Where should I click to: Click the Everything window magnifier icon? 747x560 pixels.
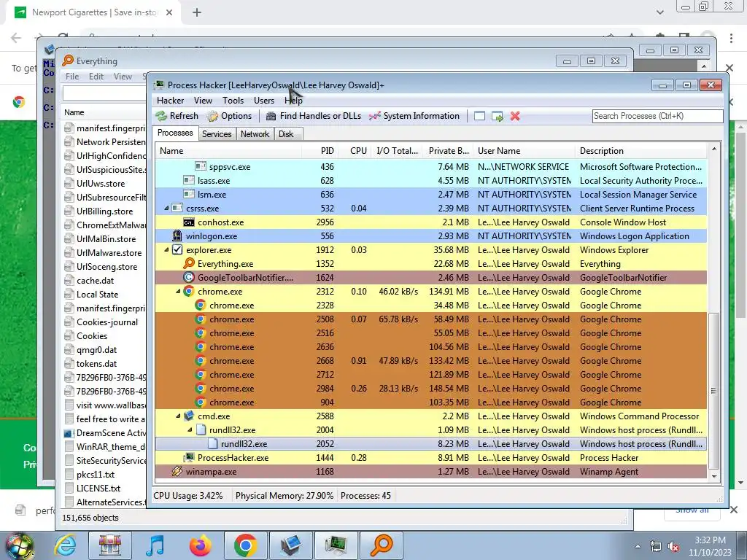click(x=68, y=61)
